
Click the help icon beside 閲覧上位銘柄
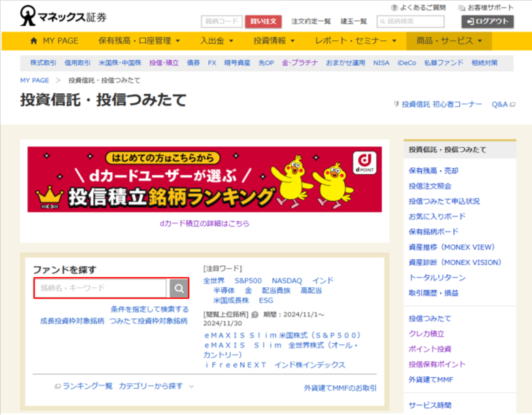click(x=255, y=314)
